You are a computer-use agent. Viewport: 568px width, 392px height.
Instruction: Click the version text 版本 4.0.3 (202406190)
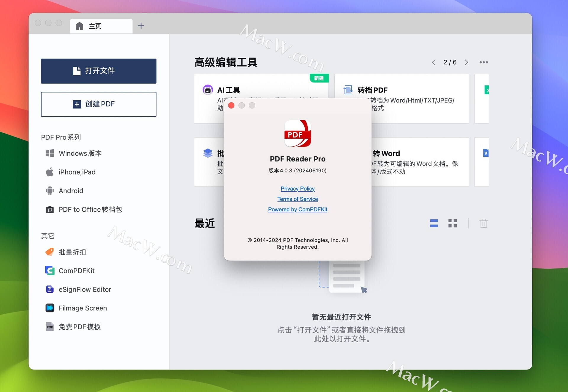pyautogui.click(x=297, y=171)
